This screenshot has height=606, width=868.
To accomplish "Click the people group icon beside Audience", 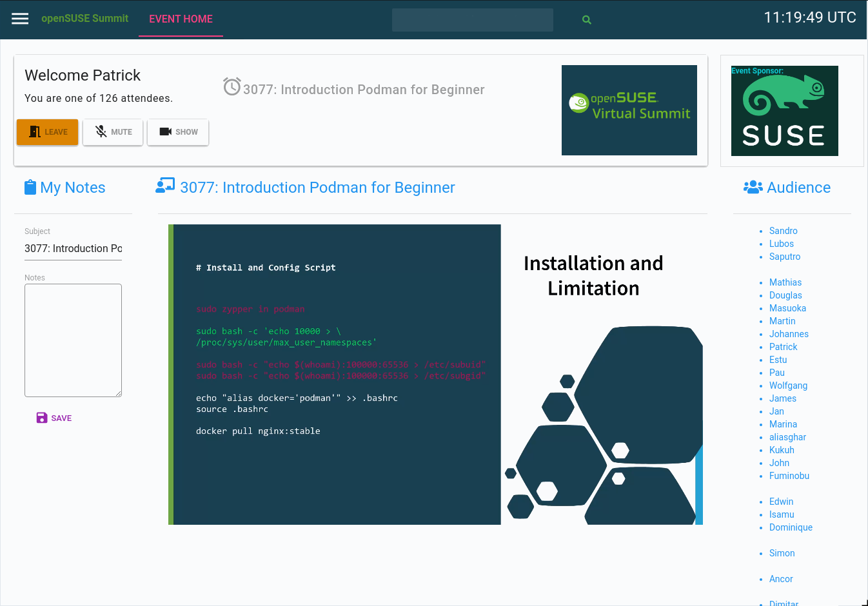I will click(x=753, y=187).
